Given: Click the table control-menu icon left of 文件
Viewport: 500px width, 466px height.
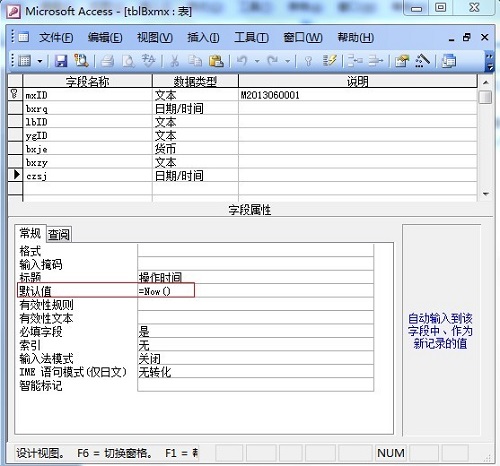Looking at the screenshot, I should tap(23, 37).
